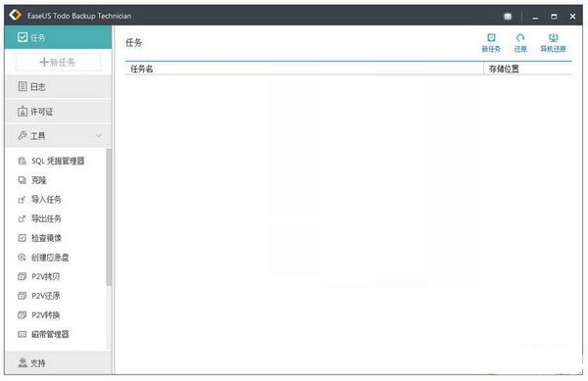Close the EaseUS Todo Backup window
Image resolution: width=588 pixels, height=381 pixels.
pyautogui.click(x=572, y=17)
